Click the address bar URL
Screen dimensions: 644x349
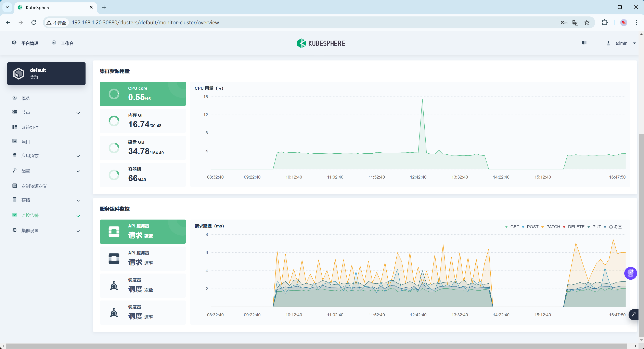145,23
